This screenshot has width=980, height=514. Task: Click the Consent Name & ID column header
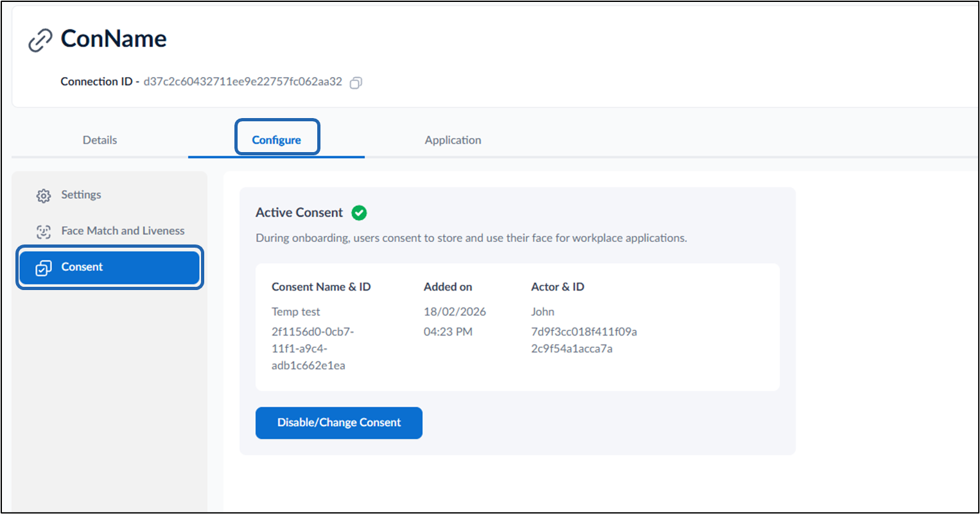click(x=321, y=287)
